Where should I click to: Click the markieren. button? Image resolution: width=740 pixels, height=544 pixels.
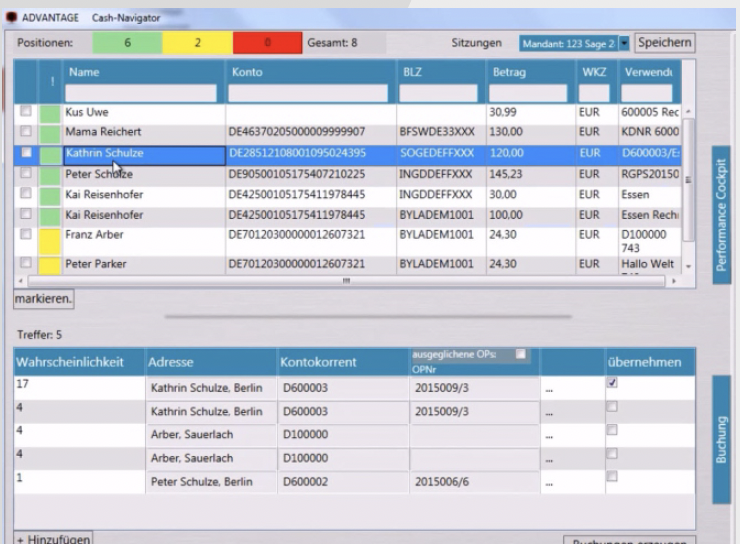click(43, 299)
